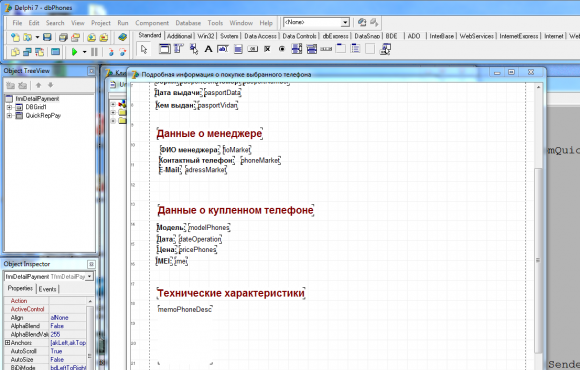Click the Open file toolbar icon

point(27,37)
